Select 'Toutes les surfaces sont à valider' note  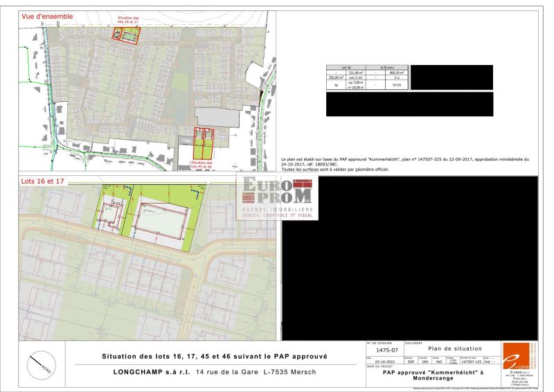pyautogui.click(x=335, y=169)
